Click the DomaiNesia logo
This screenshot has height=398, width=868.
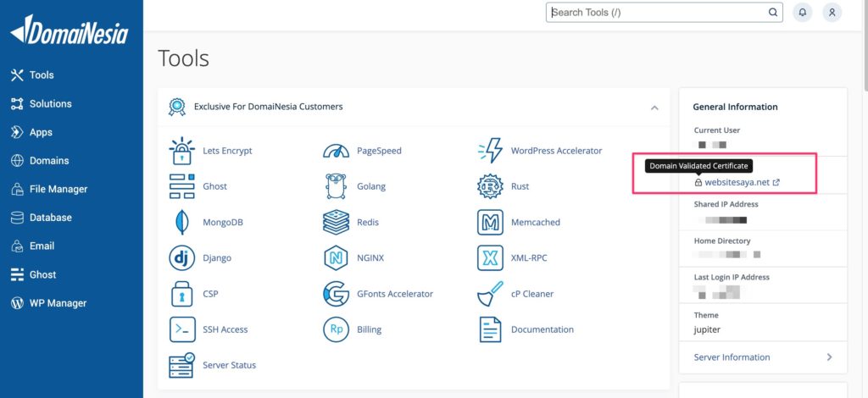click(x=70, y=30)
